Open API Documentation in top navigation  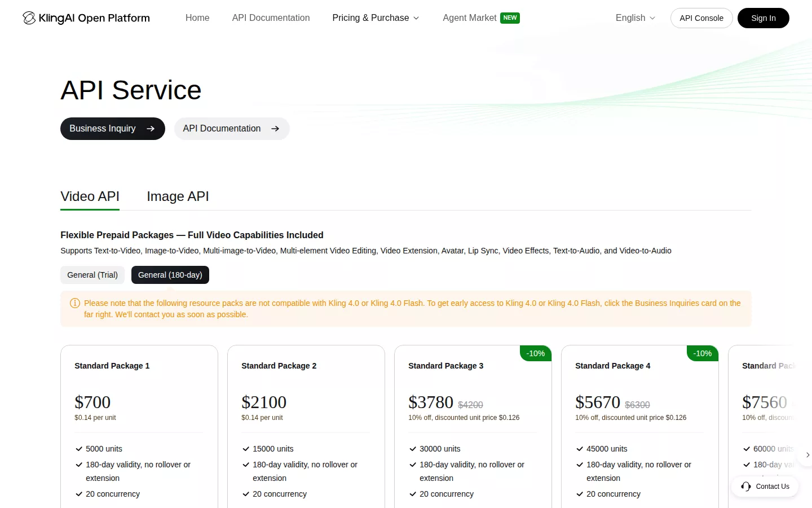click(271, 18)
